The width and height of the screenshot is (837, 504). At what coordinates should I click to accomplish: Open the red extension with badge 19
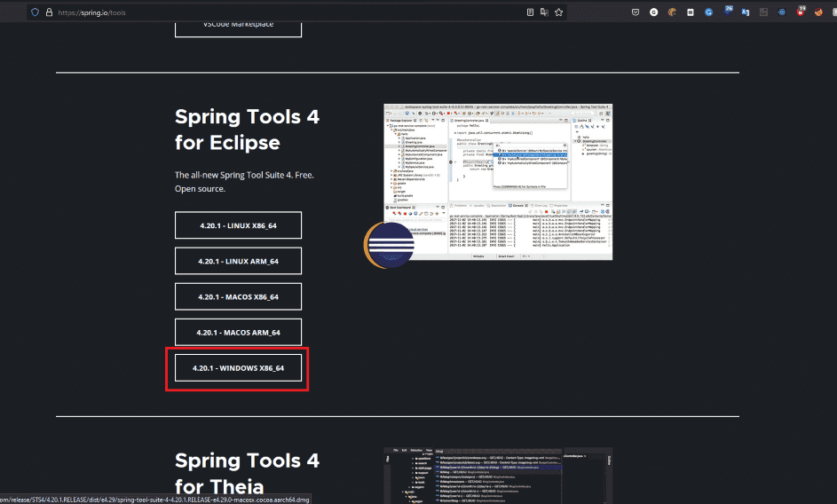[801, 12]
